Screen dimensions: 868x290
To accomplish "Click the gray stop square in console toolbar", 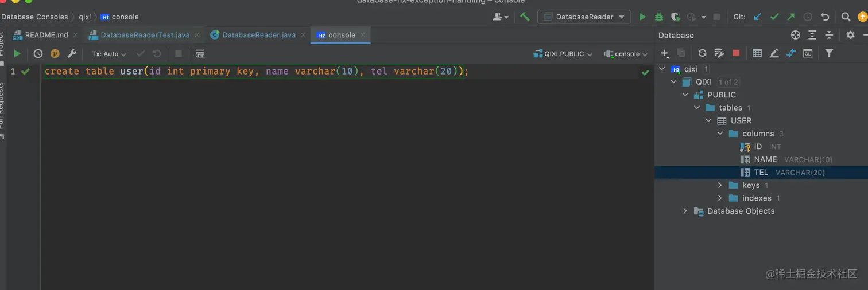I will 179,53.
